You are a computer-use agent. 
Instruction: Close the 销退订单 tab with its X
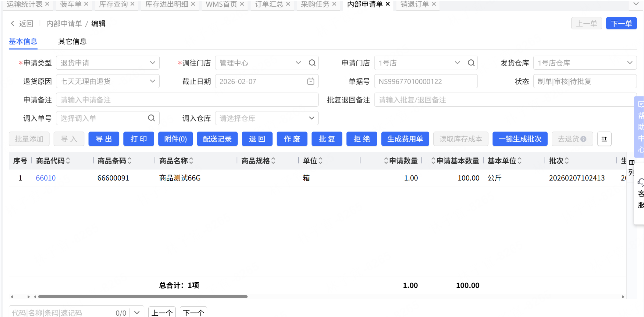434,4
